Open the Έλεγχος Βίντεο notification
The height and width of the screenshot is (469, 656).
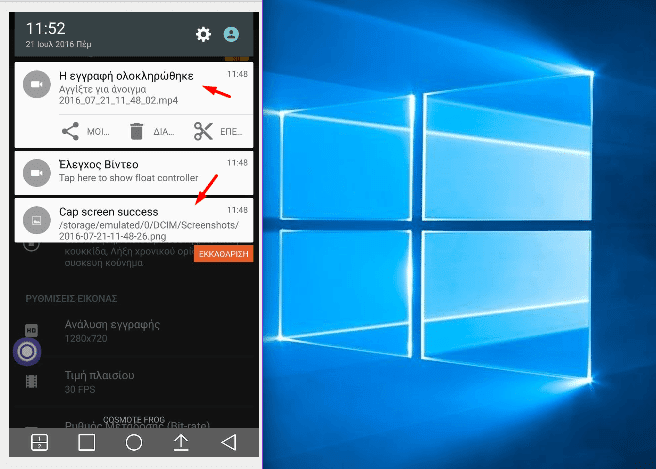134,173
